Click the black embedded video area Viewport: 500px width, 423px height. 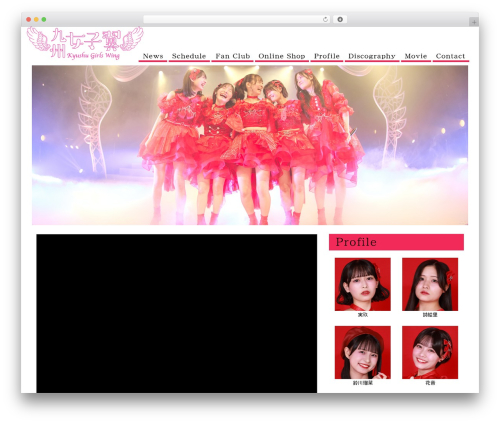pos(177,313)
